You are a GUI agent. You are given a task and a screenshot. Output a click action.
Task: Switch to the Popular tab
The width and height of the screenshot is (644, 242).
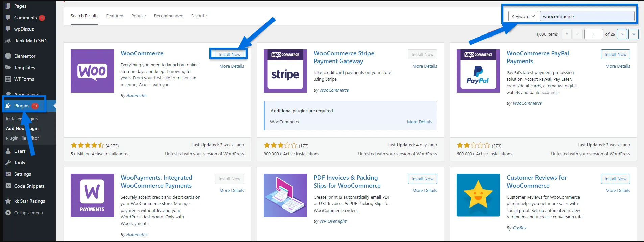[x=139, y=16]
